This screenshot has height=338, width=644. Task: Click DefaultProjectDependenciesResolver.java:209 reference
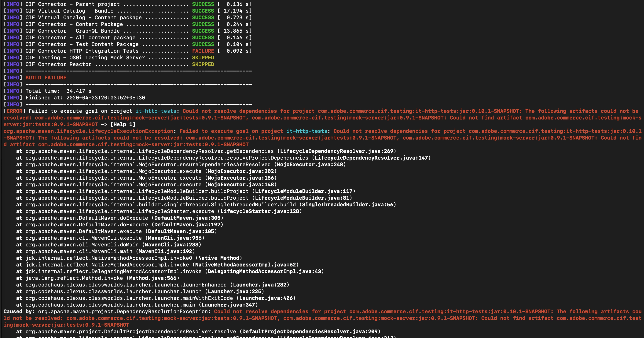click(x=310, y=332)
